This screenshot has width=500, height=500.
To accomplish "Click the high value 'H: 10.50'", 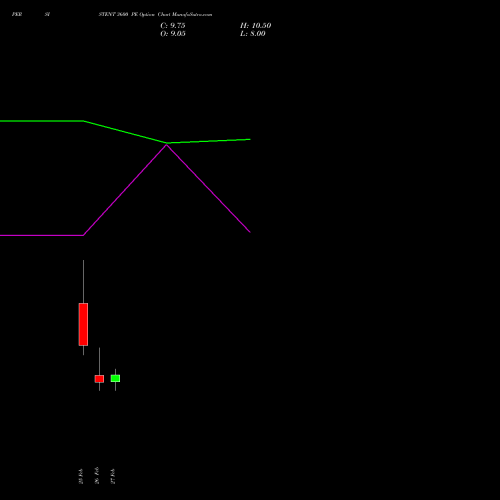I will point(256,26).
